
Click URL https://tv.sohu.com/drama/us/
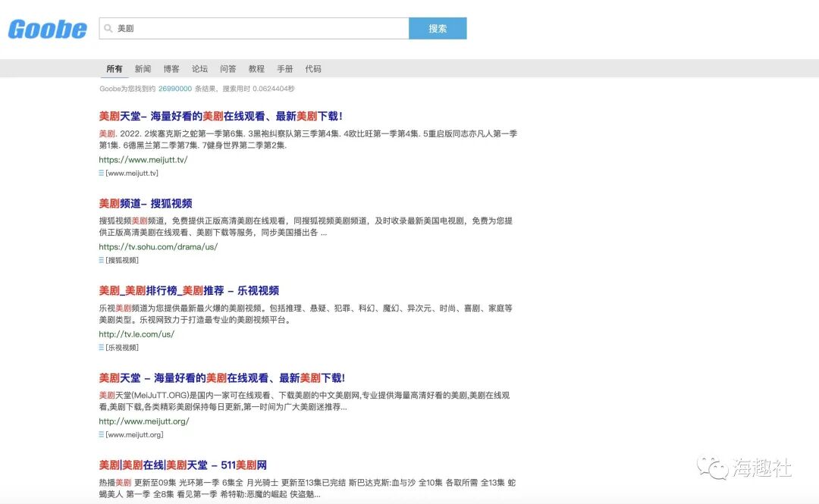(x=158, y=247)
